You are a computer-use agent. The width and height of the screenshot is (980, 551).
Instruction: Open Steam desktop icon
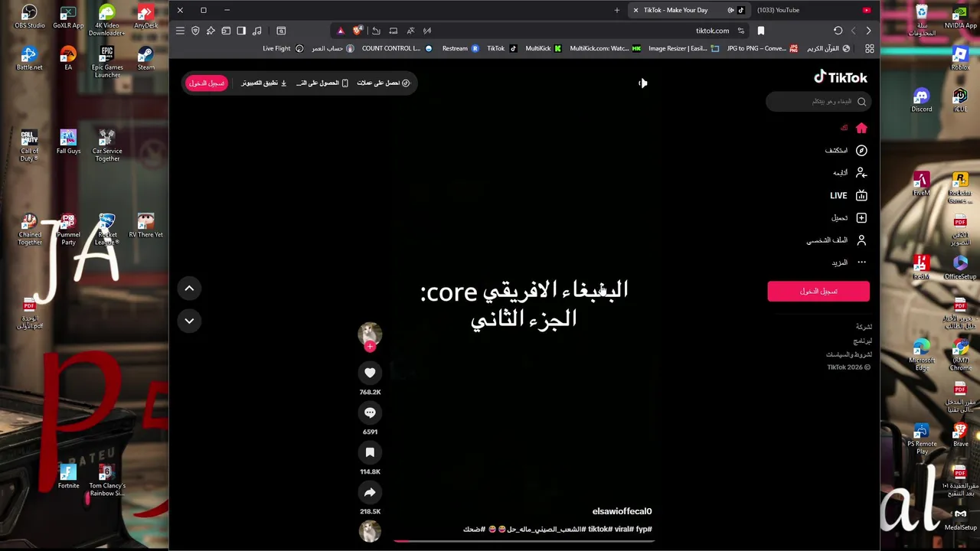[145, 58]
